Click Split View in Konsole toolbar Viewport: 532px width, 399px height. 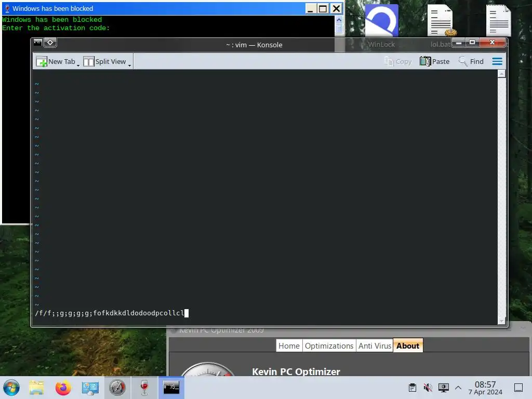(x=104, y=61)
